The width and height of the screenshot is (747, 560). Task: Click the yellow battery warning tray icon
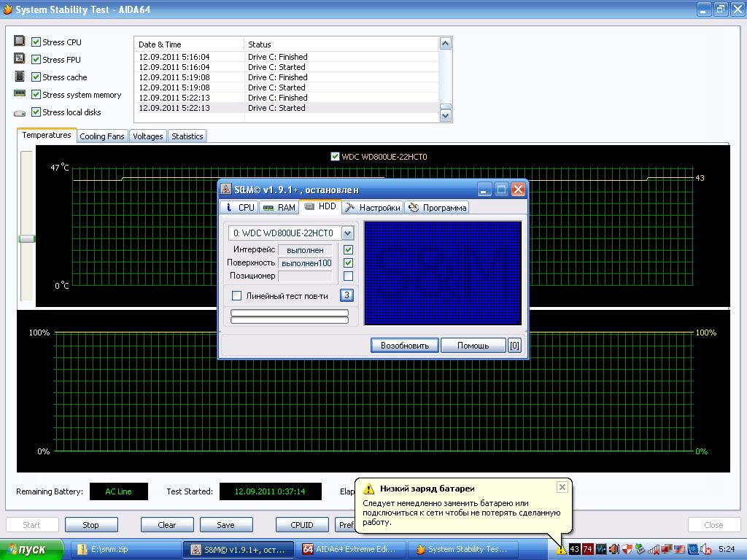pos(560,549)
